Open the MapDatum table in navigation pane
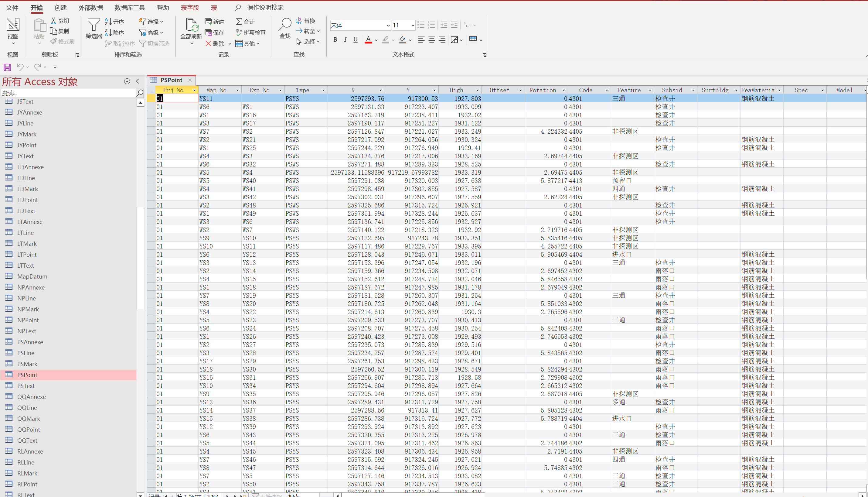The width and height of the screenshot is (868, 497). [x=32, y=276]
